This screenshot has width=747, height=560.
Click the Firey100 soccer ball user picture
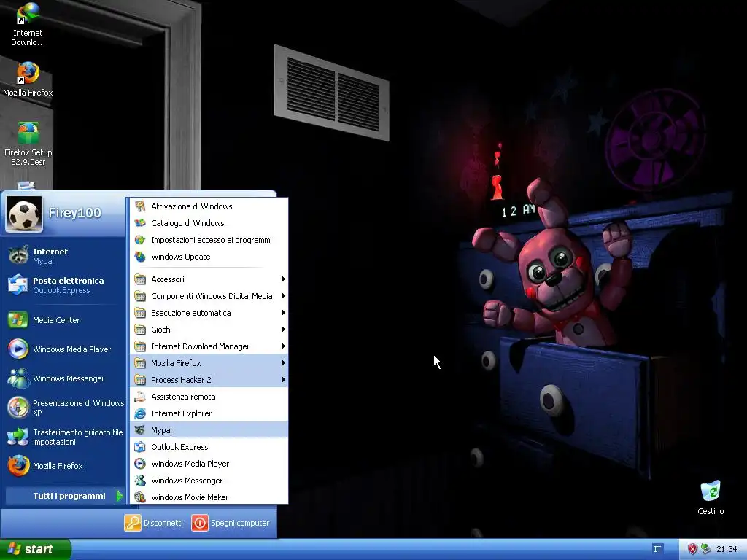point(24,214)
